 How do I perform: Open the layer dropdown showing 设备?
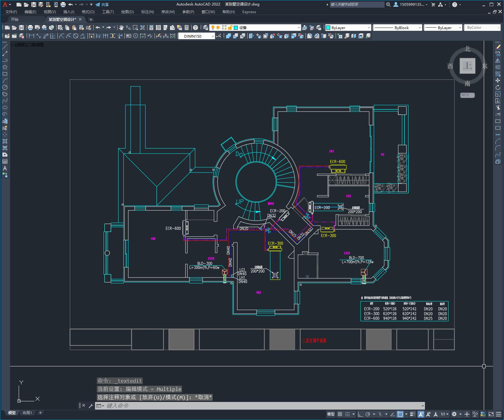[255, 28]
